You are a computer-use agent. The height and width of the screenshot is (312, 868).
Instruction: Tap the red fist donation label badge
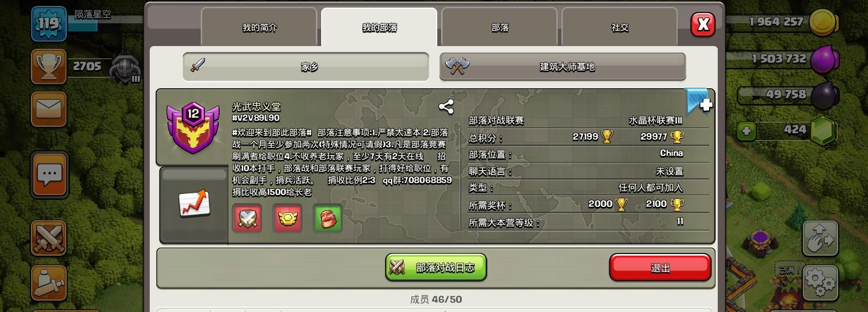click(328, 218)
